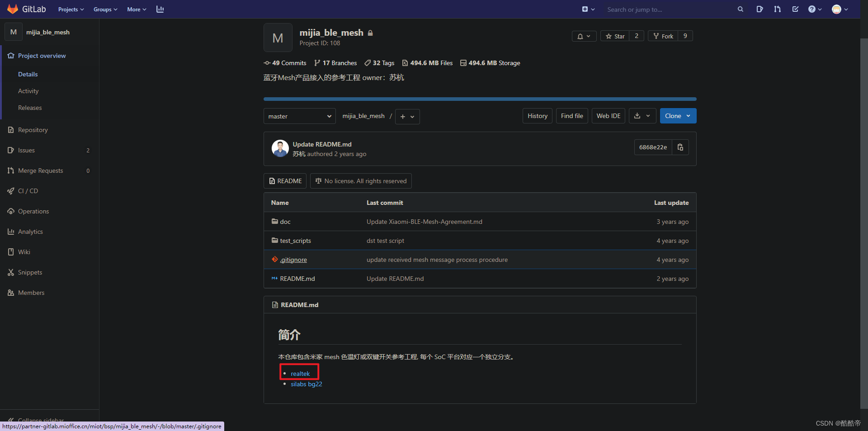
Task: Open the Groups menu
Action: coord(105,9)
